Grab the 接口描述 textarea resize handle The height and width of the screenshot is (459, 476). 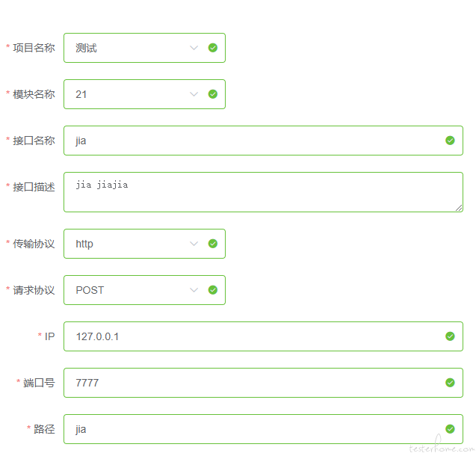(x=459, y=208)
